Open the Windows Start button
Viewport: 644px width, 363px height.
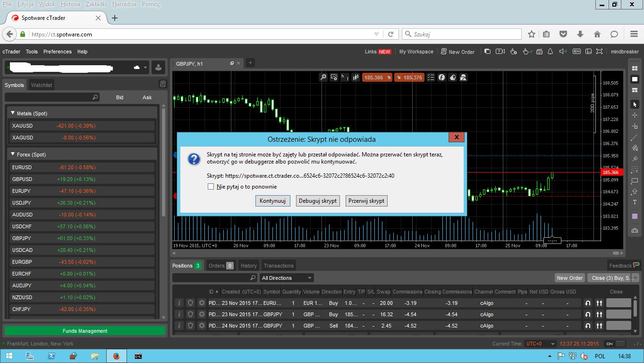click(x=8, y=356)
